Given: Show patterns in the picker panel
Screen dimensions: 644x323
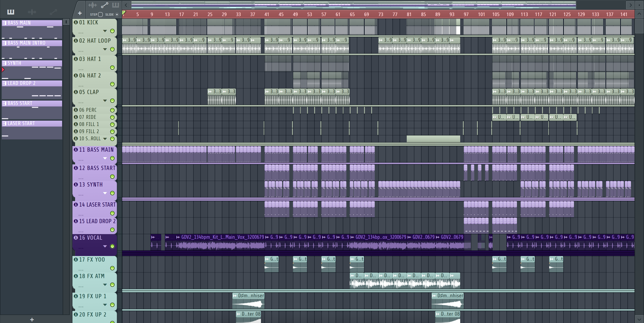Looking at the screenshot, I should click(11, 12).
